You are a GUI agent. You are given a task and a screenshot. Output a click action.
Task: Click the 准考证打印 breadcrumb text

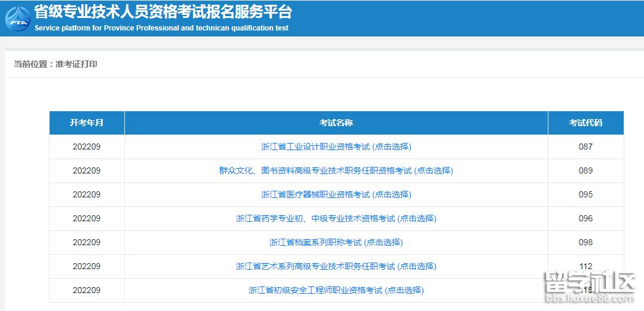coord(76,64)
